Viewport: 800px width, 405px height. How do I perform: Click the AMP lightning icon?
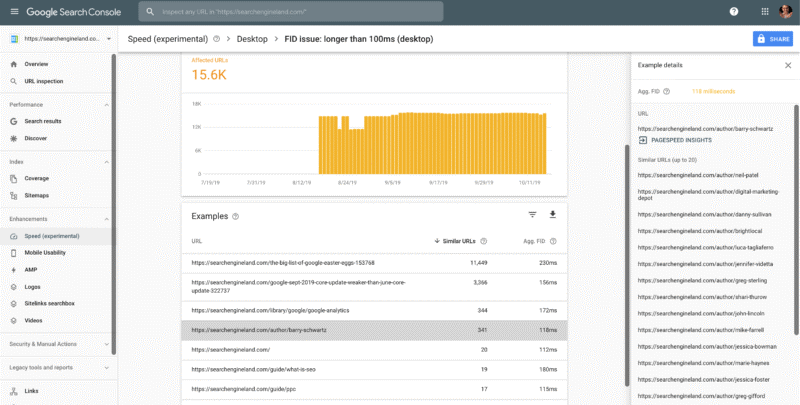click(x=14, y=270)
